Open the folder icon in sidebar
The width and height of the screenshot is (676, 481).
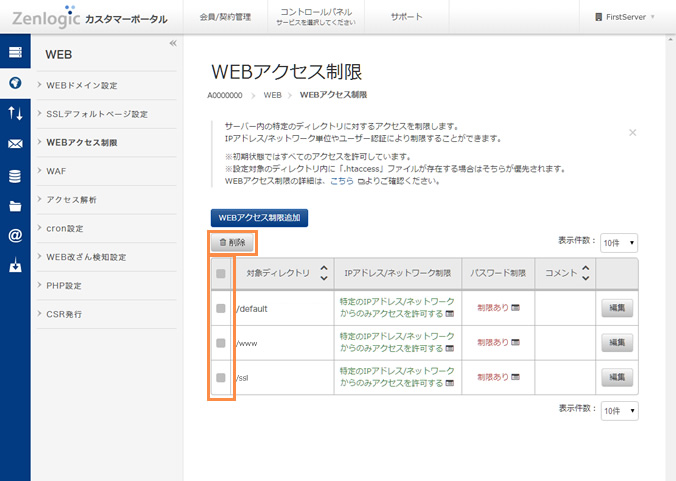point(15,206)
